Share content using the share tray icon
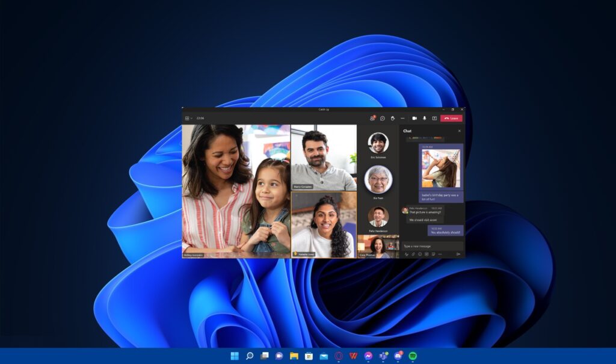616x364 pixels. [x=434, y=119]
